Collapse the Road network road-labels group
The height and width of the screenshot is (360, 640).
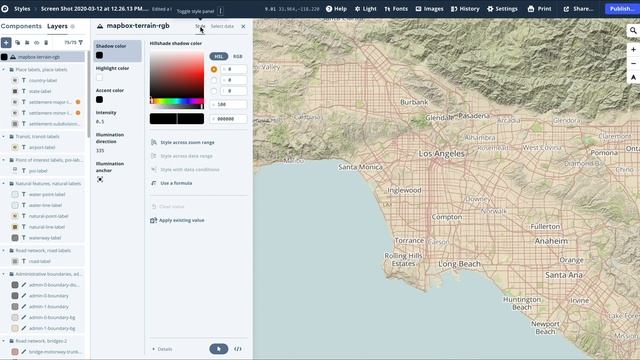pyautogui.click(x=4, y=251)
